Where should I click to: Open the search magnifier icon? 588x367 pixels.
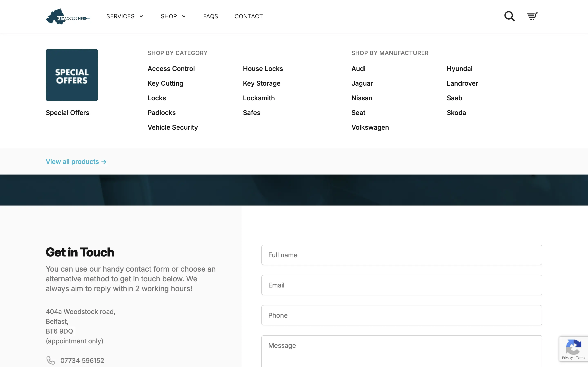(x=509, y=16)
